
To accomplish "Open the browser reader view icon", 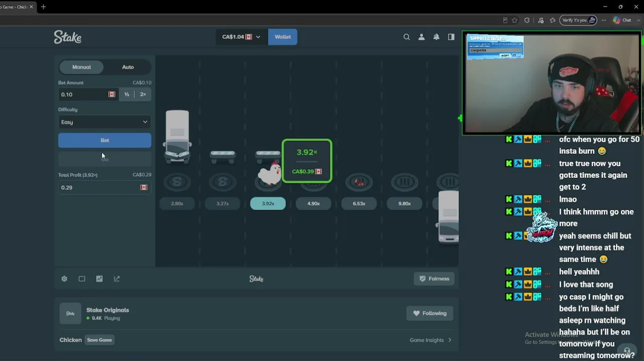I will 505,20.
